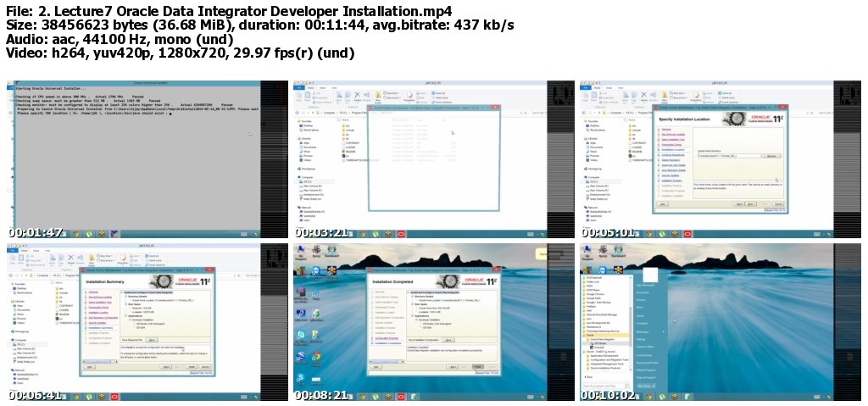Viewport: 868px width, 406px height.
Task: Click Chrome taskbar icon in 00:08:21 frame
Action: [362, 397]
